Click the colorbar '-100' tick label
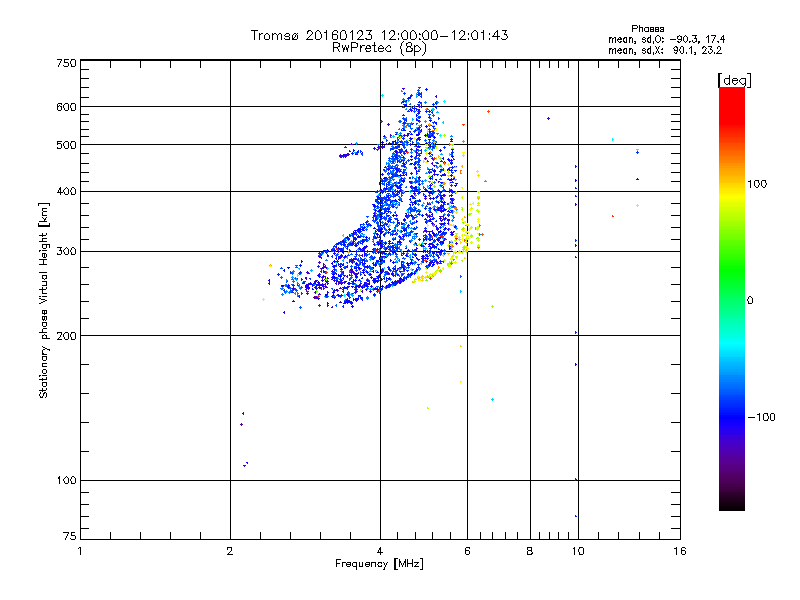Screen dimensions: 800x600 [x=762, y=417]
